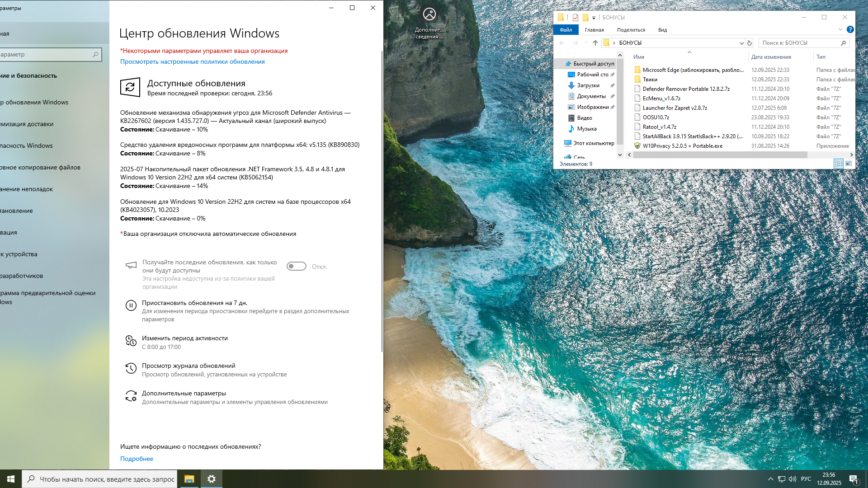Click the Properties checkmark icon in Explorer title bar

coord(576,18)
